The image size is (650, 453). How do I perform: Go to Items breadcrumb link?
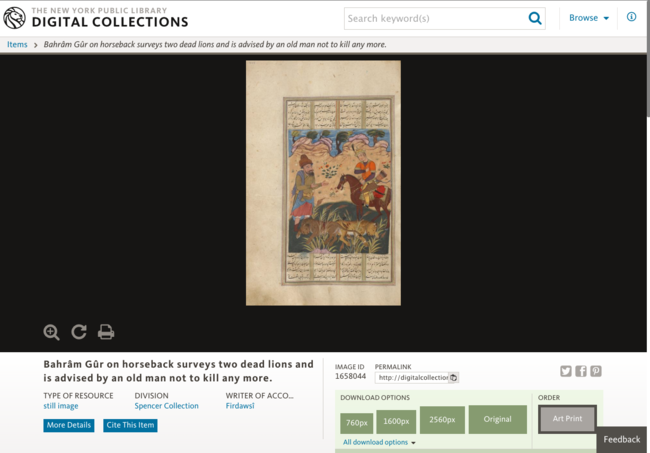pos(17,44)
